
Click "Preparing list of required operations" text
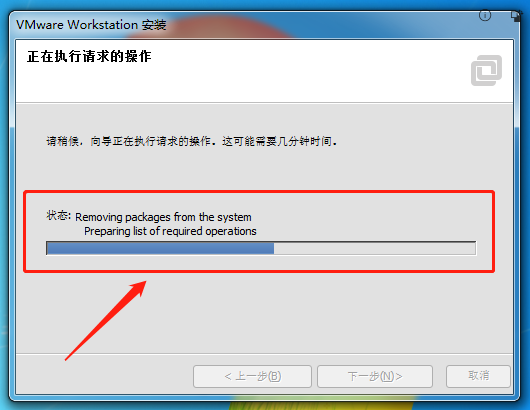(x=170, y=231)
